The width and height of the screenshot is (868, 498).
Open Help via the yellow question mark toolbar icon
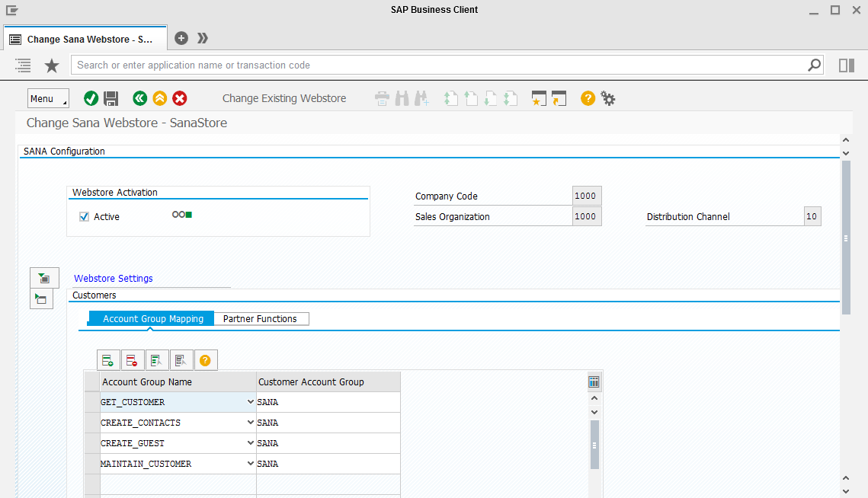coord(588,98)
